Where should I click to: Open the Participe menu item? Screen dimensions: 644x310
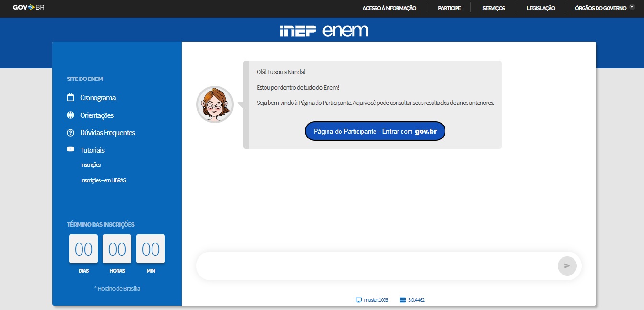point(449,8)
